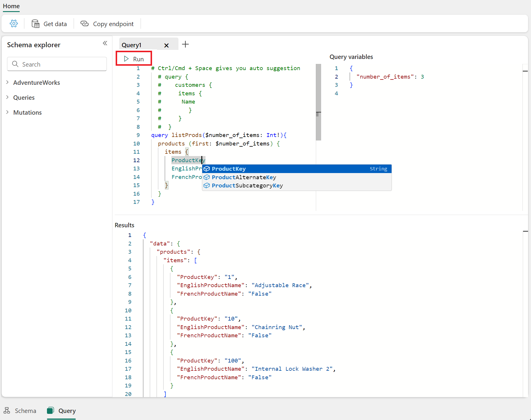Expand the Mutations tree node
531x420 pixels.
coord(8,112)
